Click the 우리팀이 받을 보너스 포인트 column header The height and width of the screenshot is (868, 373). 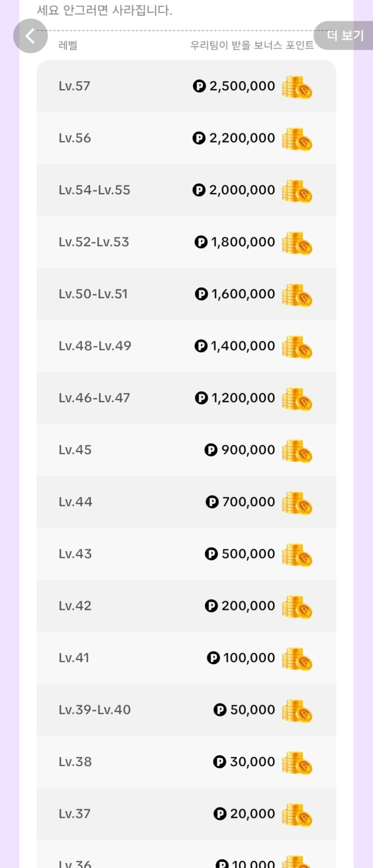(252, 45)
